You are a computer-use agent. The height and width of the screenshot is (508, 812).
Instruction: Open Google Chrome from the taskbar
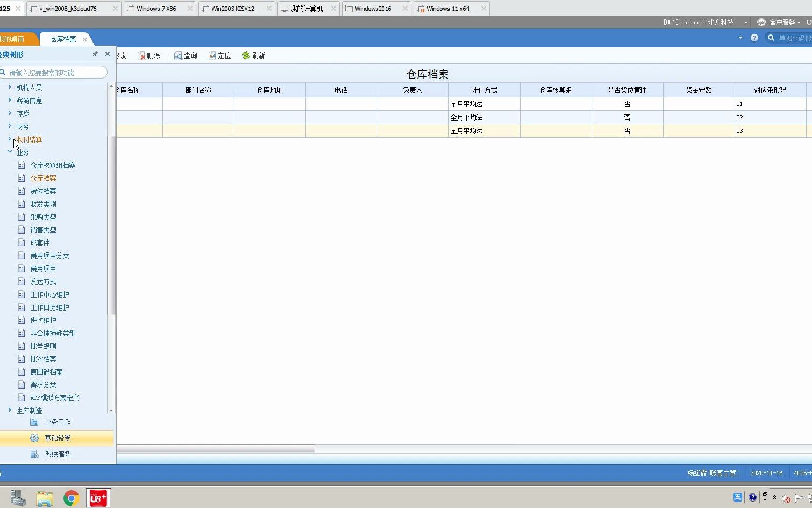(71, 498)
